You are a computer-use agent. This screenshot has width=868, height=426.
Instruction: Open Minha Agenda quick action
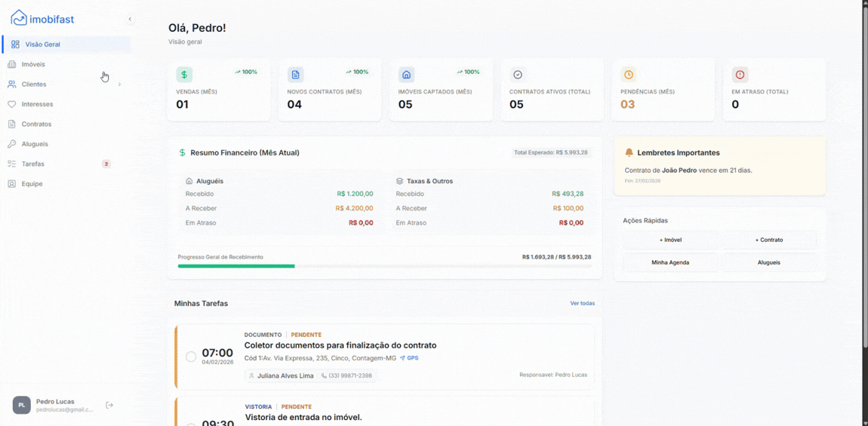coord(670,262)
